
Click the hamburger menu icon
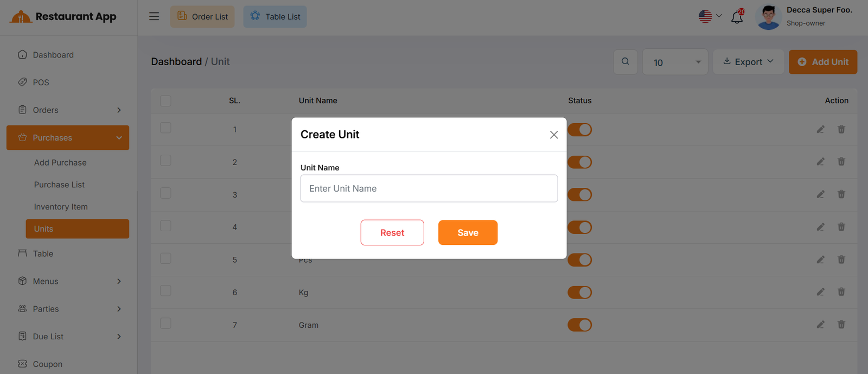coord(154,16)
